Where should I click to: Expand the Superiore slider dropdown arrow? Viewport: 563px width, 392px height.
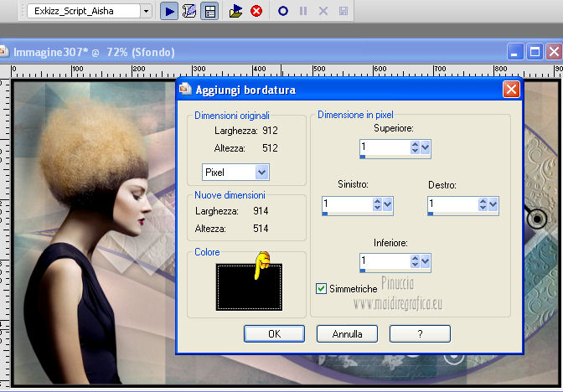(x=425, y=147)
